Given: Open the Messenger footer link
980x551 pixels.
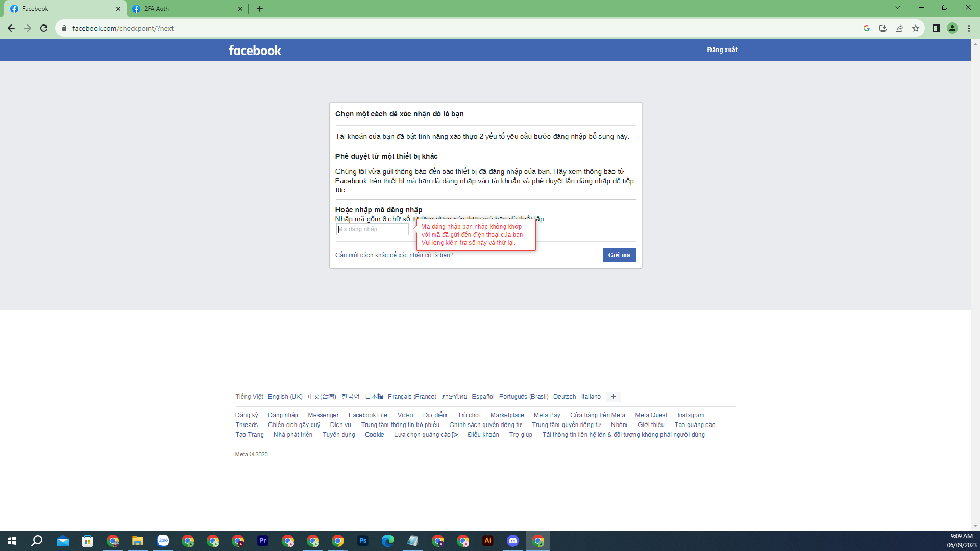Looking at the screenshot, I should point(323,415).
